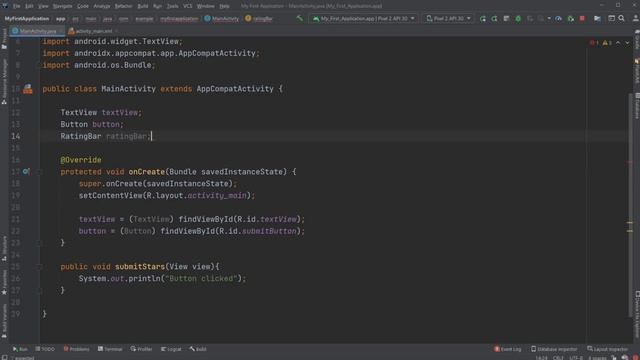Collapse the onCreate method fold marker
The height and width of the screenshot is (360, 640).
[x=41, y=172]
